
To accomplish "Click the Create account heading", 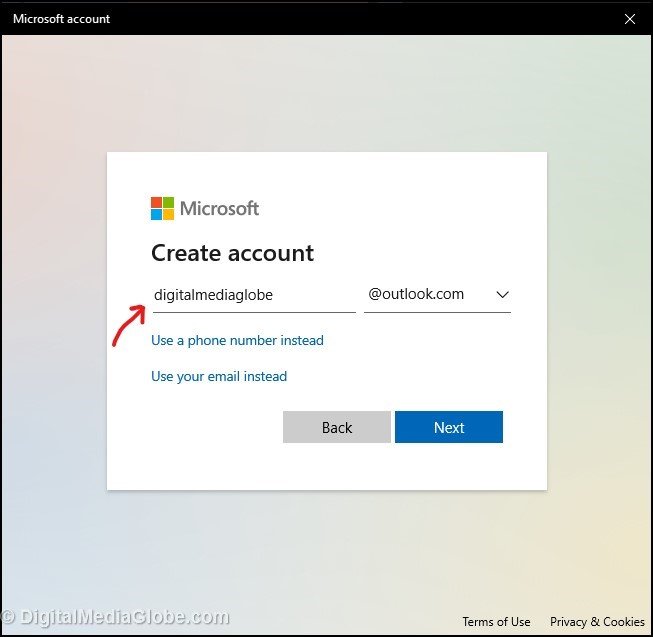I will pyautogui.click(x=232, y=253).
